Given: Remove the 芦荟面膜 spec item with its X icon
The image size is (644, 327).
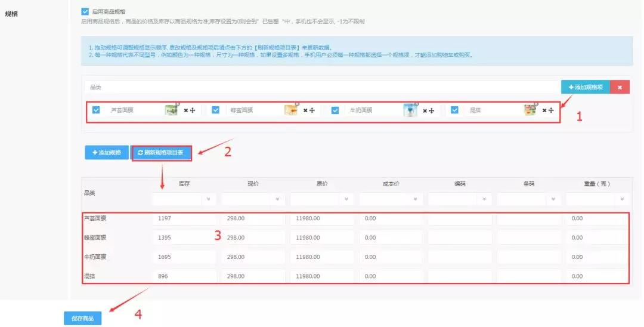Looking at the screenshot, I should pyautogui.click(x=185, y=110).
